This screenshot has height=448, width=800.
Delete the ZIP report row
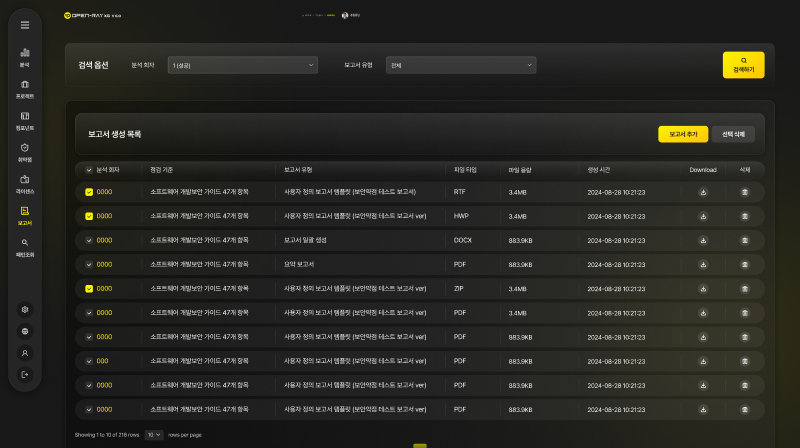(745, 289)
